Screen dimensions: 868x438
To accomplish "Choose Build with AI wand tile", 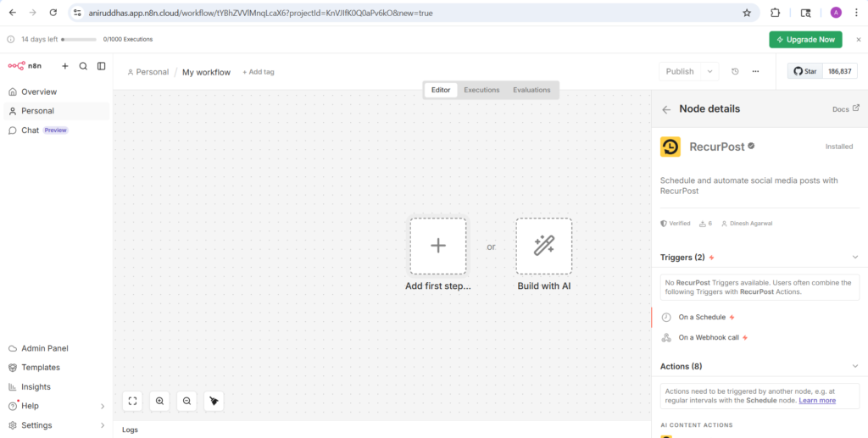I will click(544, 246).
